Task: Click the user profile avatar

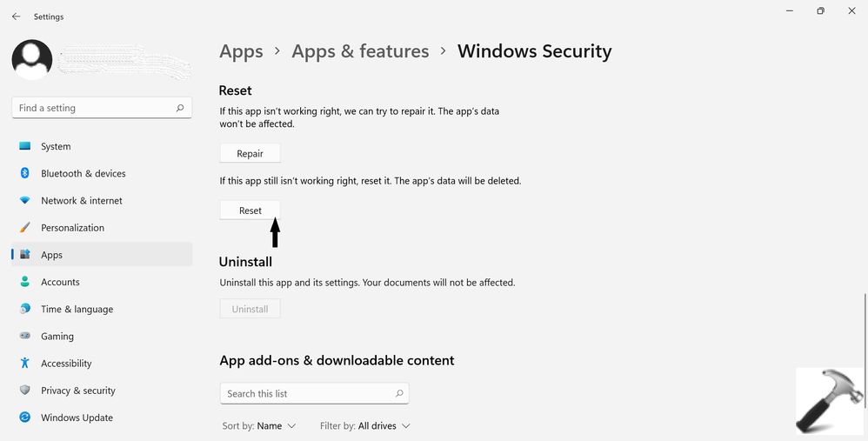Action: (32, 60)
